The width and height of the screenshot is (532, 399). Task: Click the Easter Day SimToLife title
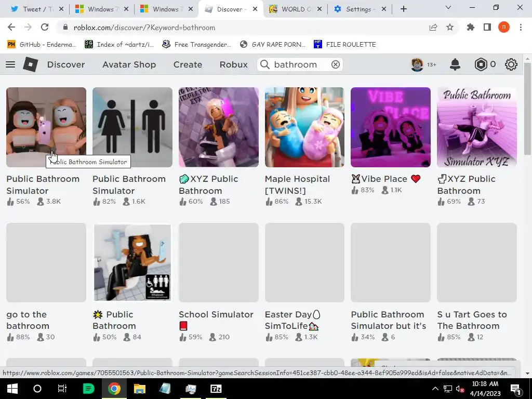point(292,320)
